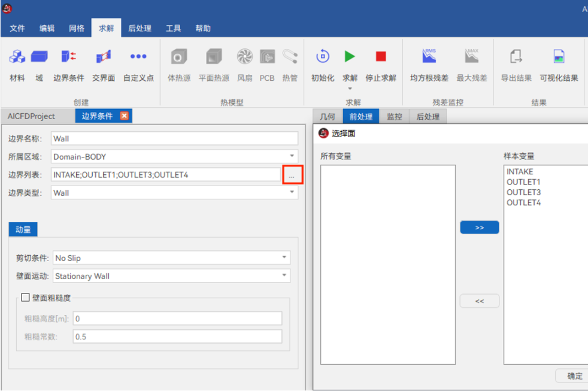Open the 帮助 menu

(x=203, y=28)
